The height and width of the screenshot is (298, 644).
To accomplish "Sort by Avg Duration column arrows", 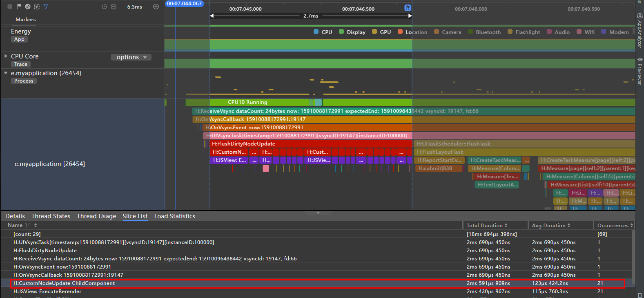I will (569, 225).
